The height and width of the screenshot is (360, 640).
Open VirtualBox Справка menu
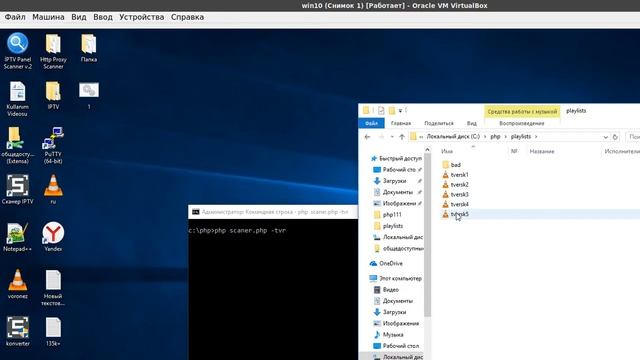(187, 17)
